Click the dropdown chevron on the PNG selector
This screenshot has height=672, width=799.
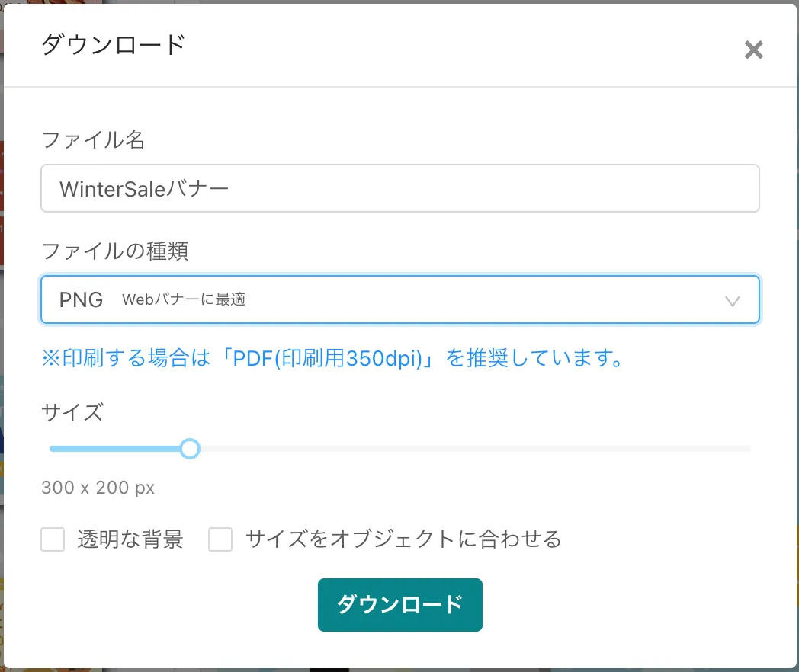click(x=733, y=299)
